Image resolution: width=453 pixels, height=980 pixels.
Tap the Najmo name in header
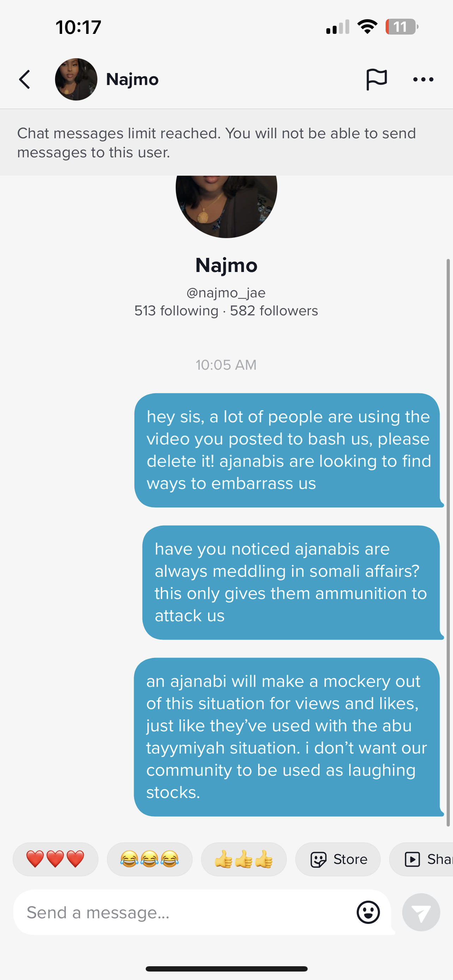pos(132,79)
